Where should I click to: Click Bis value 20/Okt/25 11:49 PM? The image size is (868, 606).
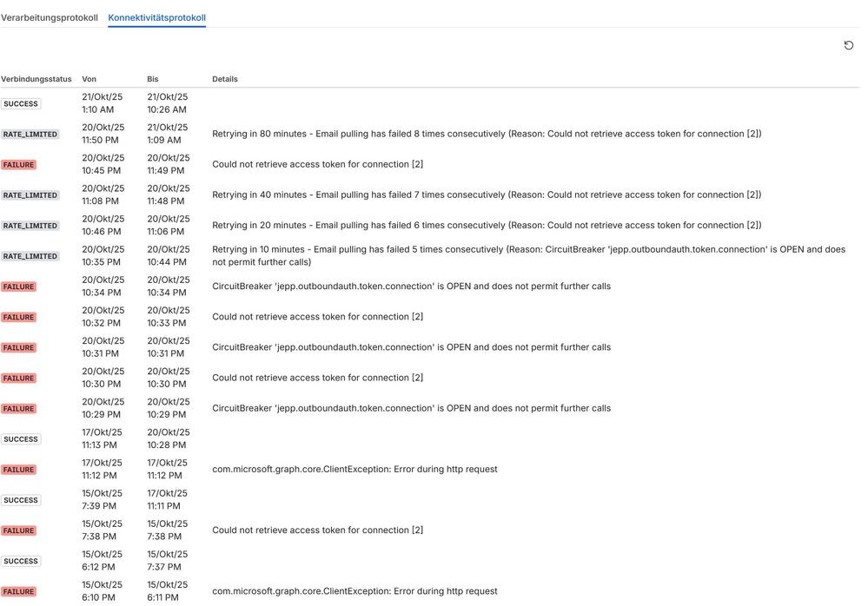169,164
